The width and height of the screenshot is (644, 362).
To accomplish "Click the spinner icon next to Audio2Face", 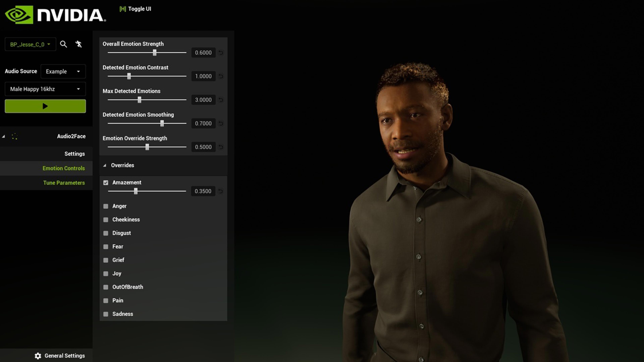I will pyautogui.click(x=14, y=136).
